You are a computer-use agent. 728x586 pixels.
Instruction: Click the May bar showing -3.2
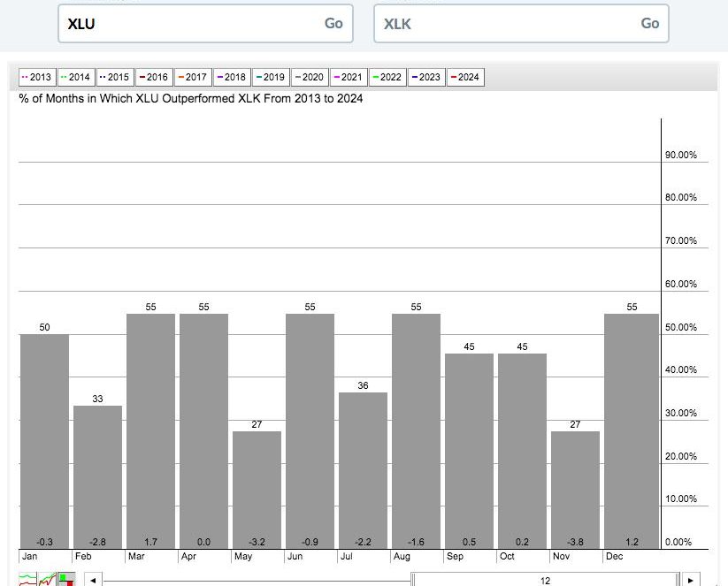pyautogui.click(x=257, y=490)
